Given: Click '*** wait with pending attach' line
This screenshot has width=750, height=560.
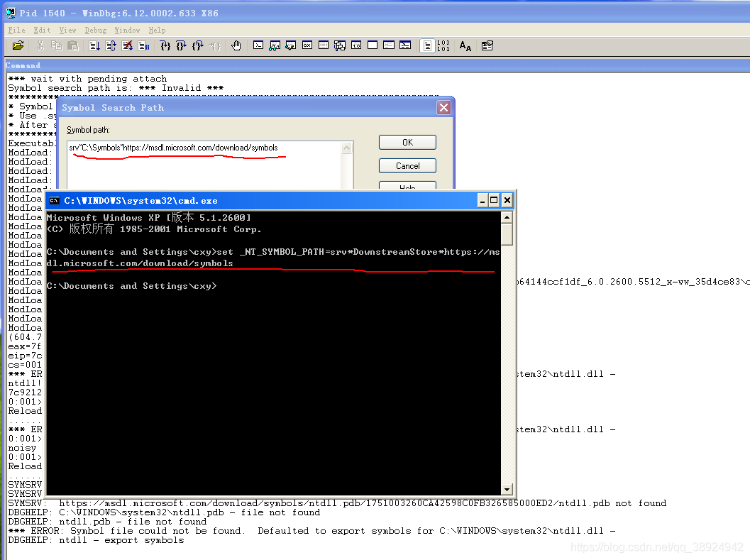Looking at the screenshot, I should coord(87,79).
